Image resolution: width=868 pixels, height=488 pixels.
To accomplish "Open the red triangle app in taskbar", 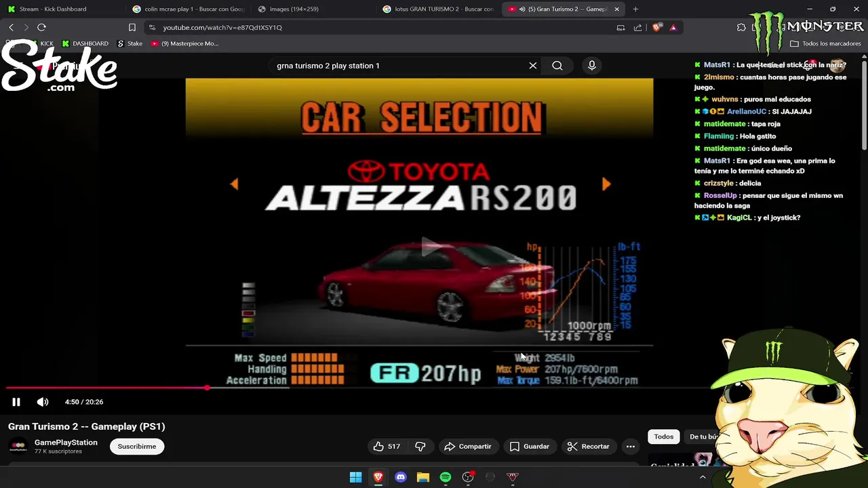I will (x=512, y=477).
